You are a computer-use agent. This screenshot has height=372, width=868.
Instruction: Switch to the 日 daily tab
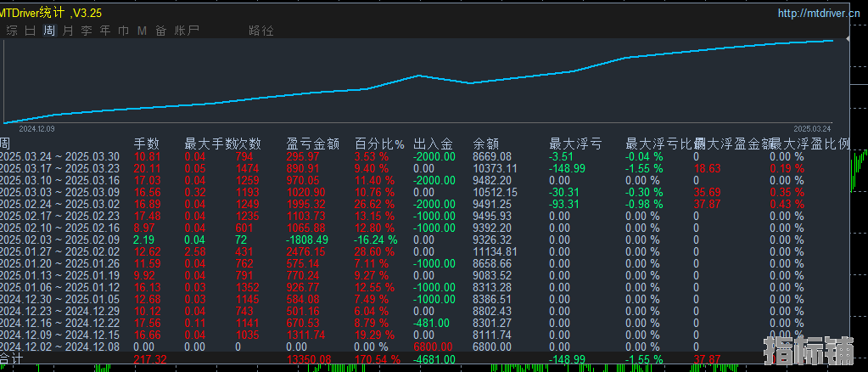31,31
